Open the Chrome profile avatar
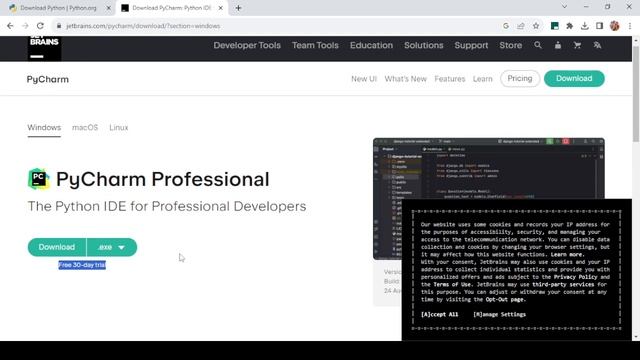 pyautogui.click(x=615, y=26)
